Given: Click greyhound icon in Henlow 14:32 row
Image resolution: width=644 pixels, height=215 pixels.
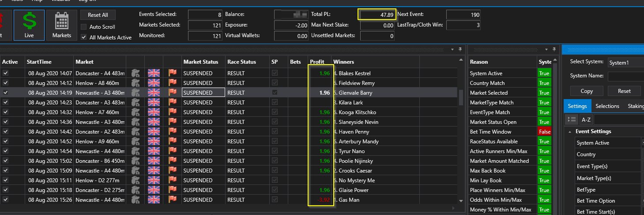Looking at the screenshot, I should click(136, 112).
